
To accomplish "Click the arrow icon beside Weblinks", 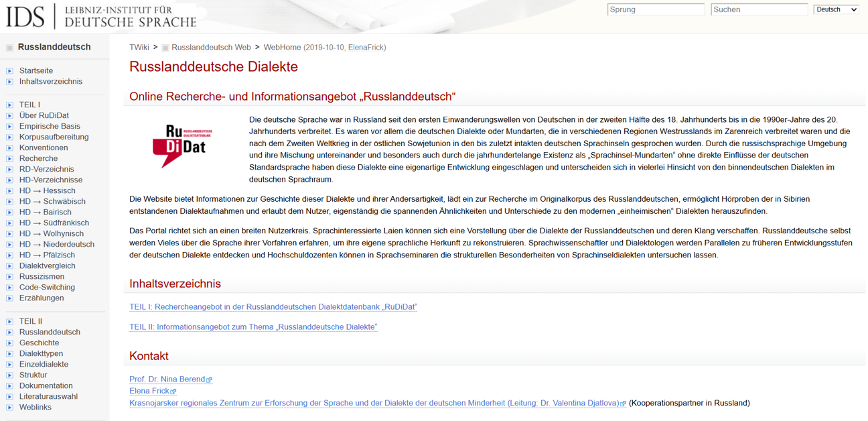I will tap(10, 407).
